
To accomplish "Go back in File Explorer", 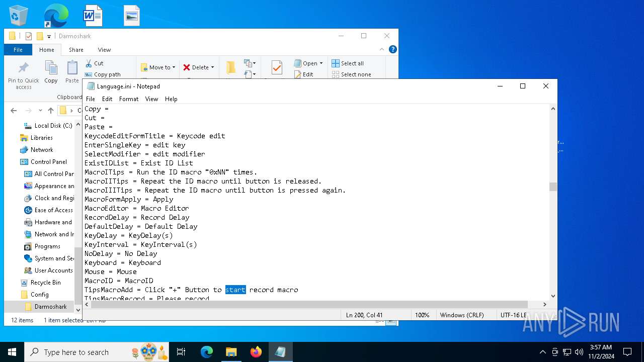I will coord(14,111).
